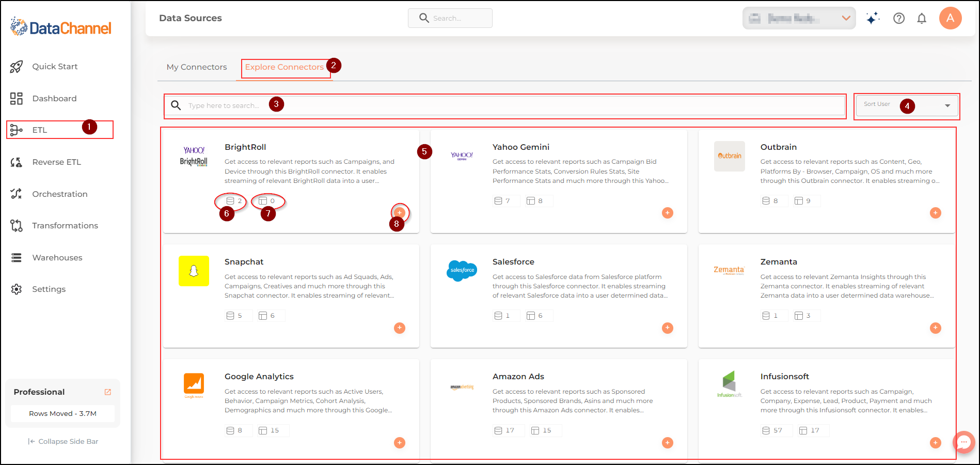Open user avatar A menu
Viewport: 980px width, 465px height.
[950, 18]
